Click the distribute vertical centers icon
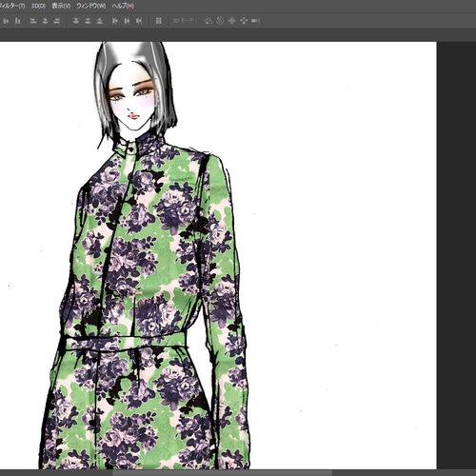Viewport: 476px width, 476px height. (x=88, y=21)
